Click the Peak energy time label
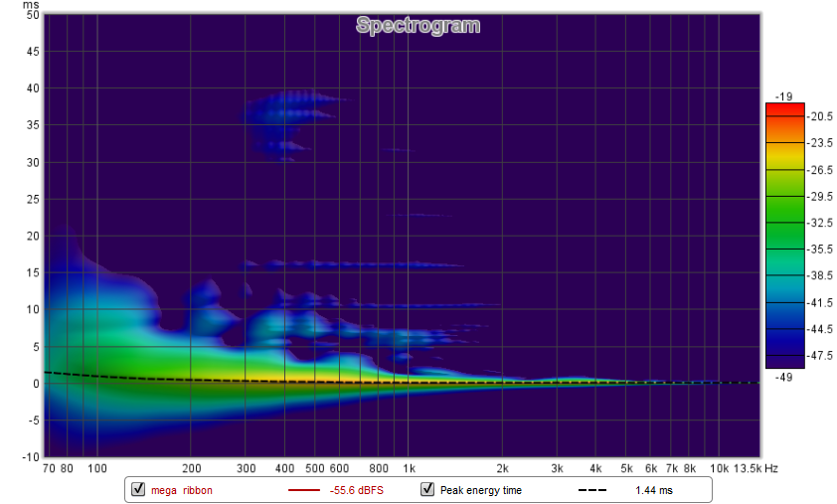Image resolution: width=837 pixels, height=504 pixels. [x=481, y=490]
